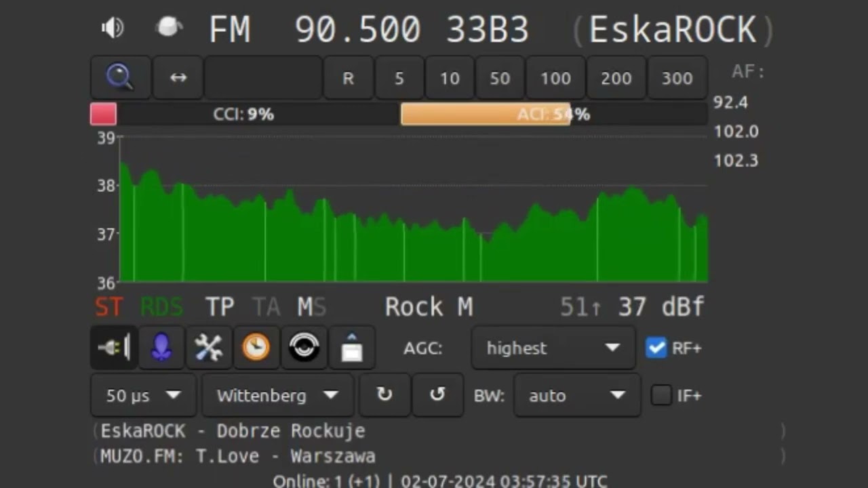
Task: Tune to alternative frequency 102.0
Action: click(x=736, y=131)
